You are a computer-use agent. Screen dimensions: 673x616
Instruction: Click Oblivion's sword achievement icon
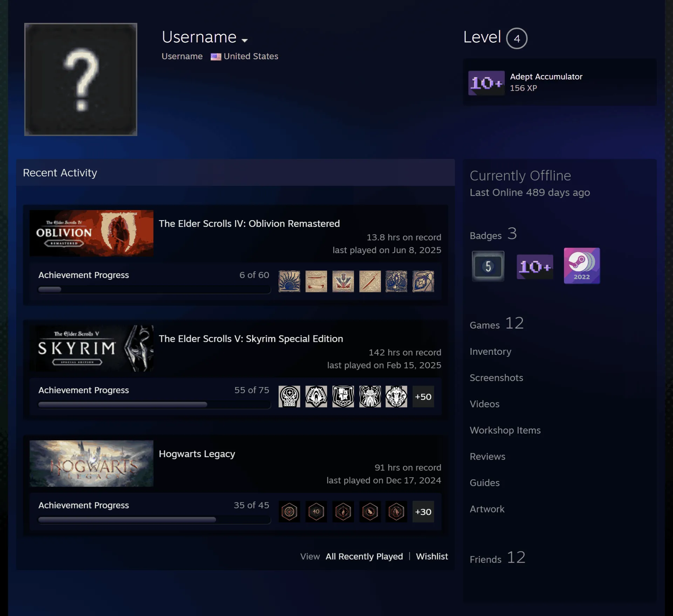pos(370,281)
